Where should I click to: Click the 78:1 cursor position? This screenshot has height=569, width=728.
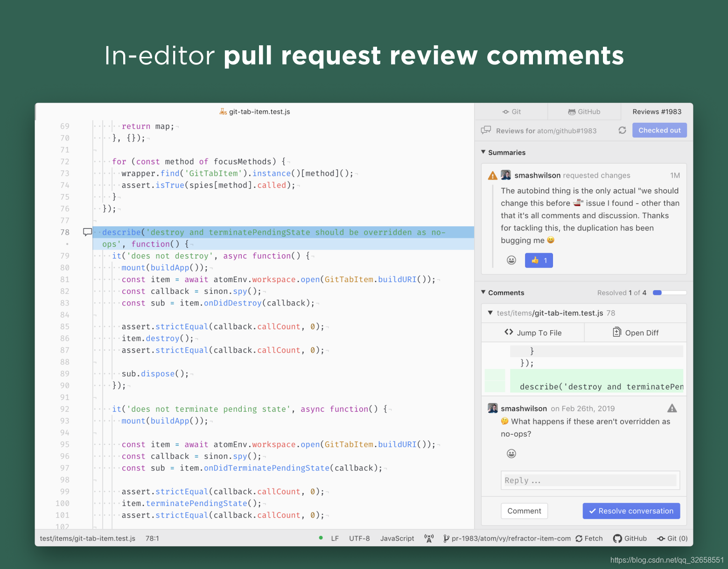tap(152, 538)
